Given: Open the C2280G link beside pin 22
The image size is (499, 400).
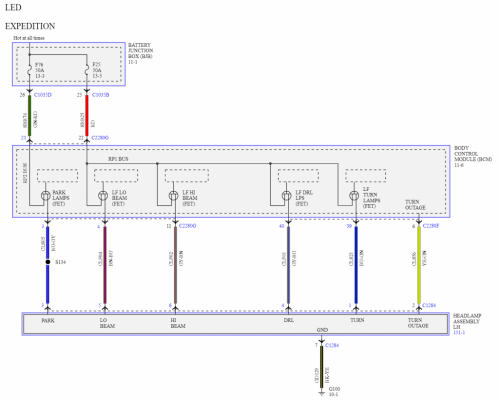Looking at the screenshot, I should tap(100, 138).
